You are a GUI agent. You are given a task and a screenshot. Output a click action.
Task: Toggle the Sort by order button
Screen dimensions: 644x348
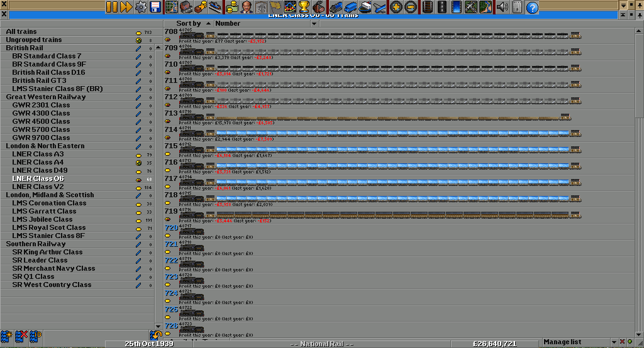[x=188, y=23]
